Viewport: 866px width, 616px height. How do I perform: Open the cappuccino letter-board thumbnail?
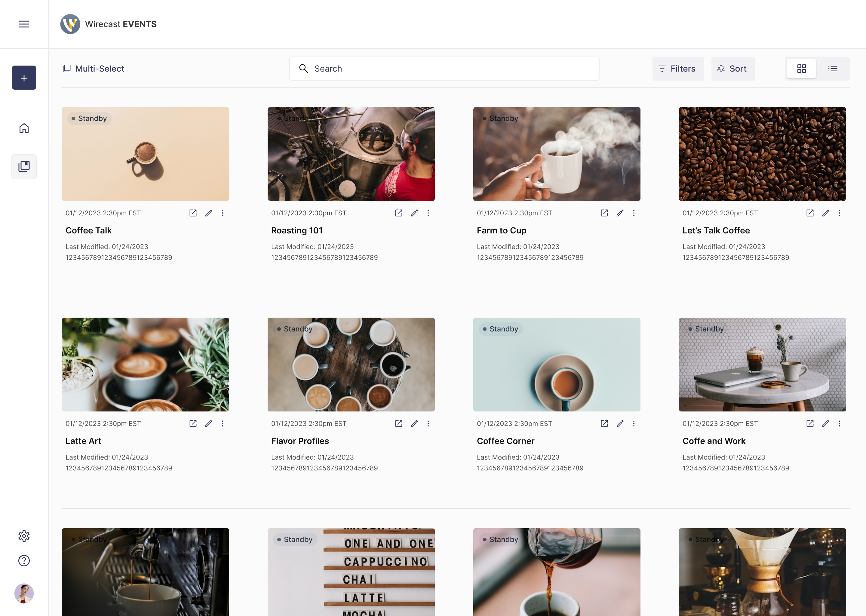(x=351, y=572)
